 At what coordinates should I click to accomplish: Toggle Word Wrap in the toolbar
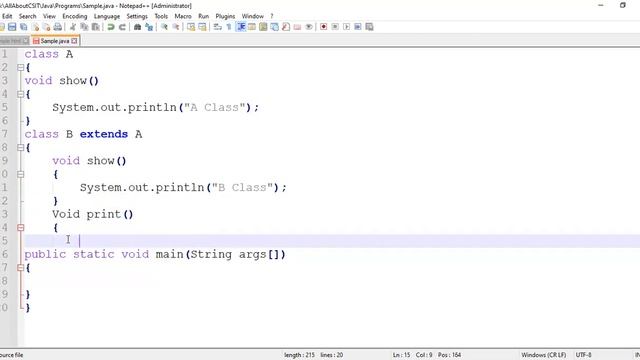click(x=218, y=27)
